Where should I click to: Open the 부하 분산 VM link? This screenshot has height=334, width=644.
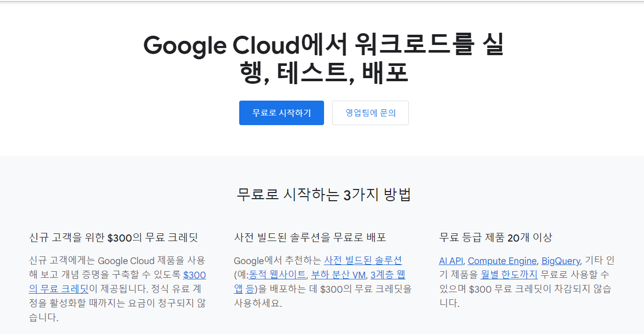tap(338, 275)
